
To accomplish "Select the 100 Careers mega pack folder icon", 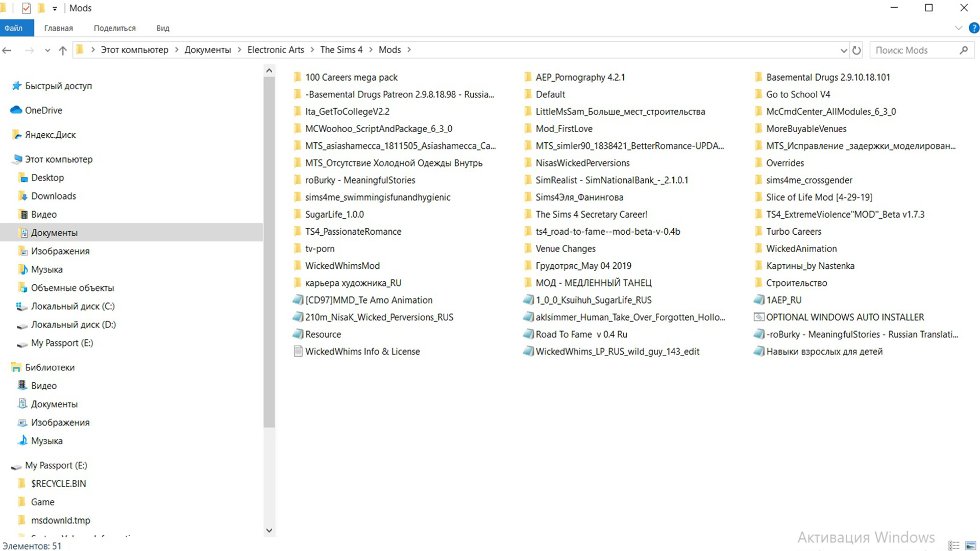I will pos(298,77).
